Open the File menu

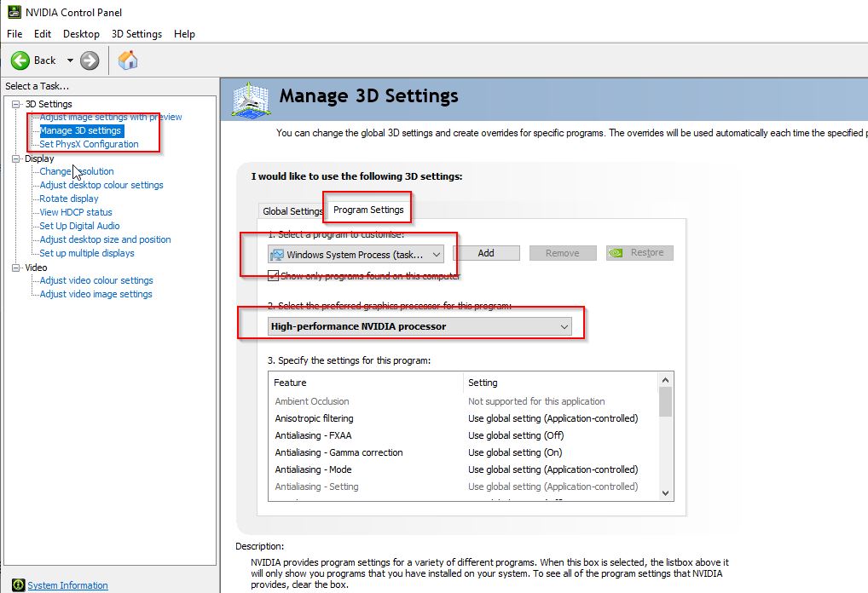coord(14,34)
